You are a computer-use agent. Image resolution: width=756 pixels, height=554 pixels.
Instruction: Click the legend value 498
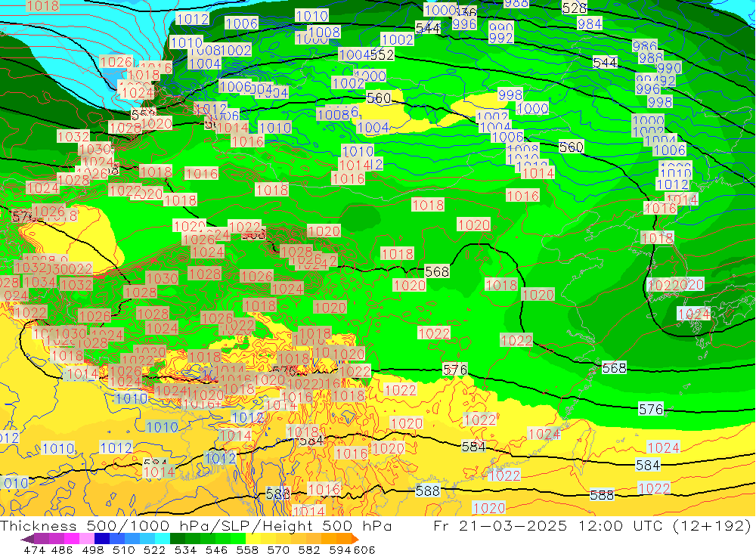point(93,549)
